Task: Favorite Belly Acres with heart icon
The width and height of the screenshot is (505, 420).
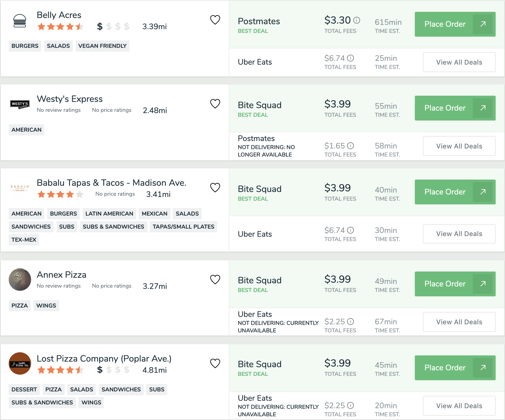Action: (x=215, y=20)
